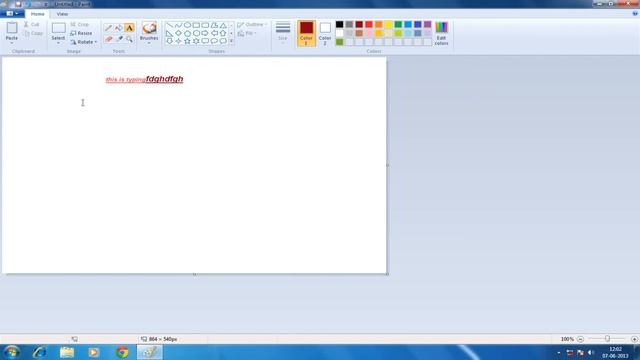Choose the Pentagon shape
The height and width of the screenshot is (360, 640).
pos(187,33)
